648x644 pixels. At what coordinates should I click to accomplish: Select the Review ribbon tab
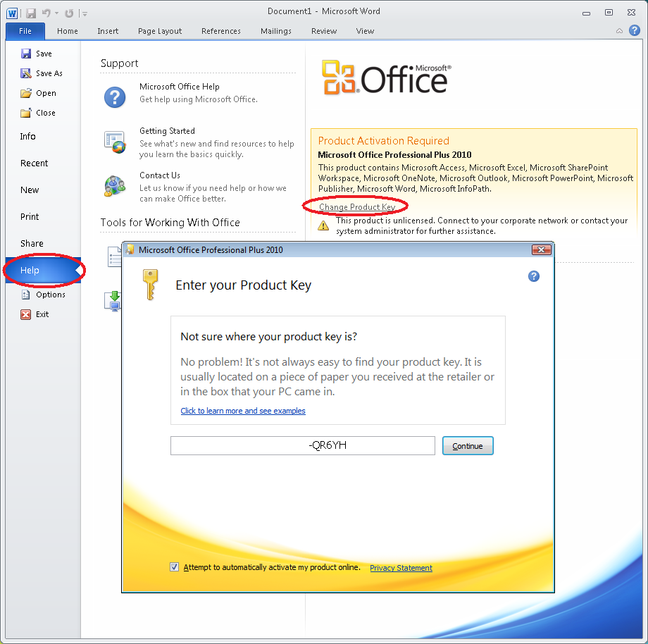[x=323, y=31]
